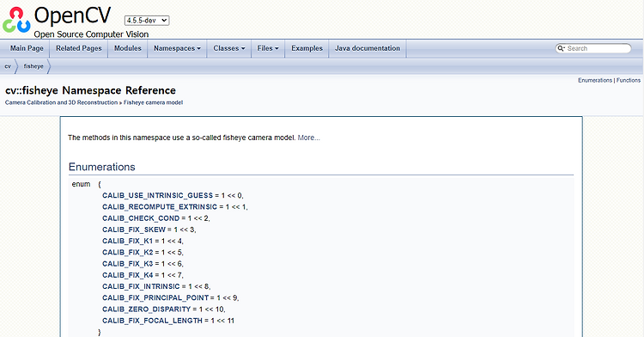Open CALIB_CHECK_COND enum link

[141, 218]
